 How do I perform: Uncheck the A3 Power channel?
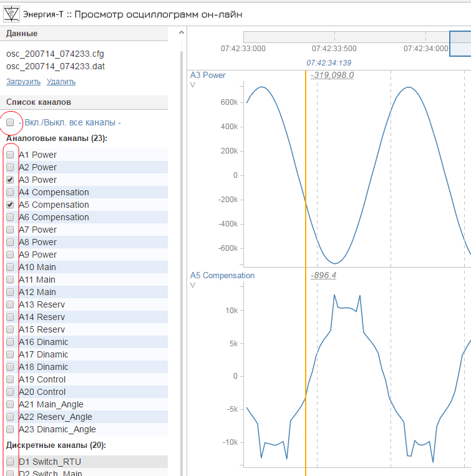coord(10,180)
